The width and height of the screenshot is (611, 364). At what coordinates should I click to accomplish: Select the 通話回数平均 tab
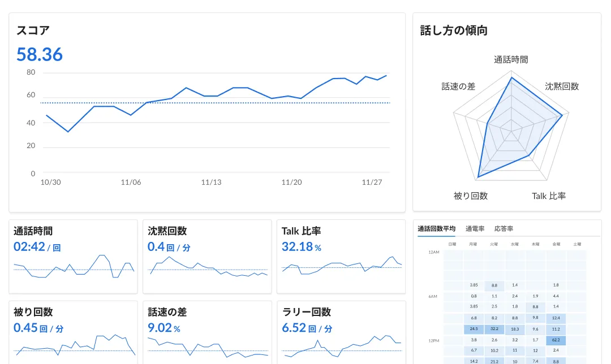436,229
